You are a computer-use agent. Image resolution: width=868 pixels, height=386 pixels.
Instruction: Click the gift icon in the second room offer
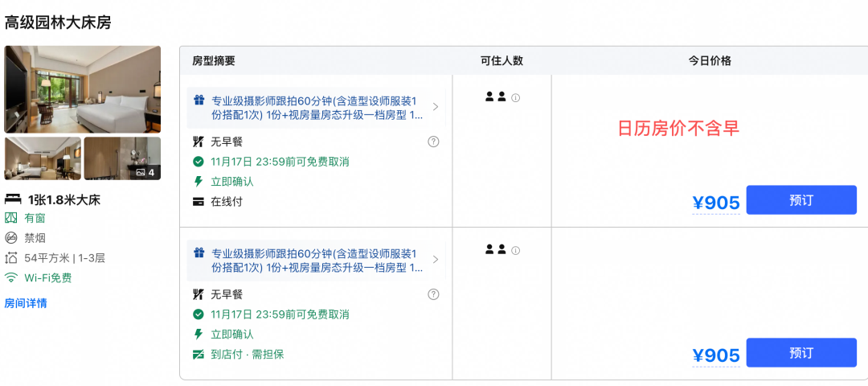(199, 253)
